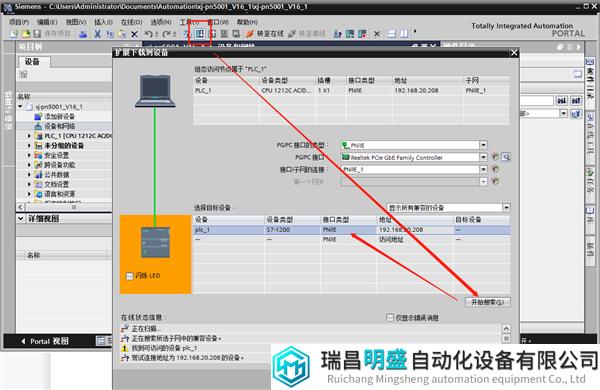Click the delete X icon beside paste
Viewport: 600px width, 390px height.
134,34
